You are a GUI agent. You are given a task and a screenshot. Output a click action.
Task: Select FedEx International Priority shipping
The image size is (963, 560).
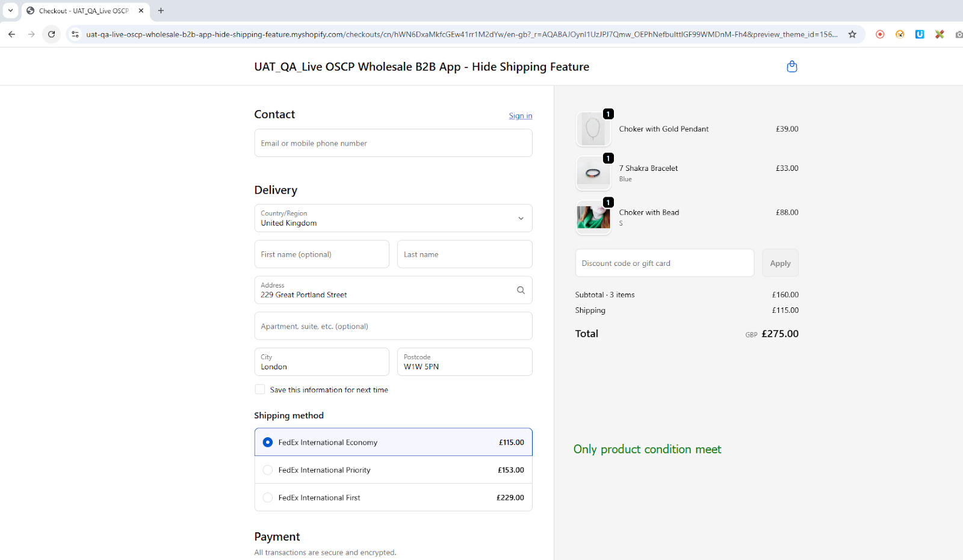click(268, 470)
